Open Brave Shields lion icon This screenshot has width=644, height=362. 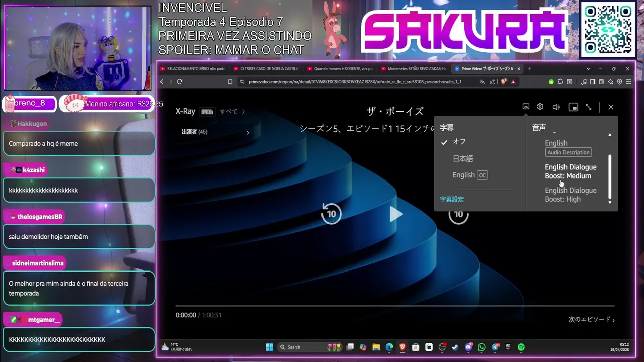[503, 82]
